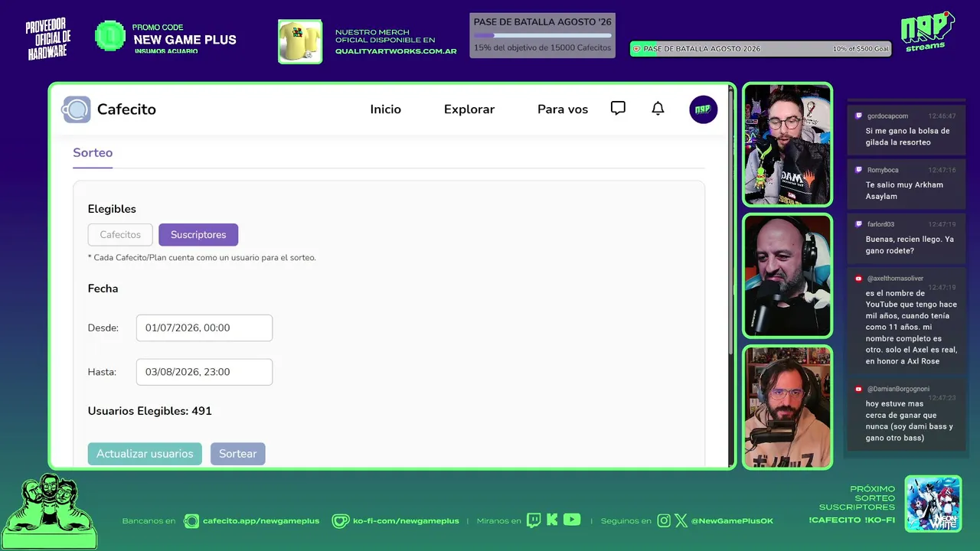
Task: Click the "Elegibles" section heading
Action: point(112,209)
